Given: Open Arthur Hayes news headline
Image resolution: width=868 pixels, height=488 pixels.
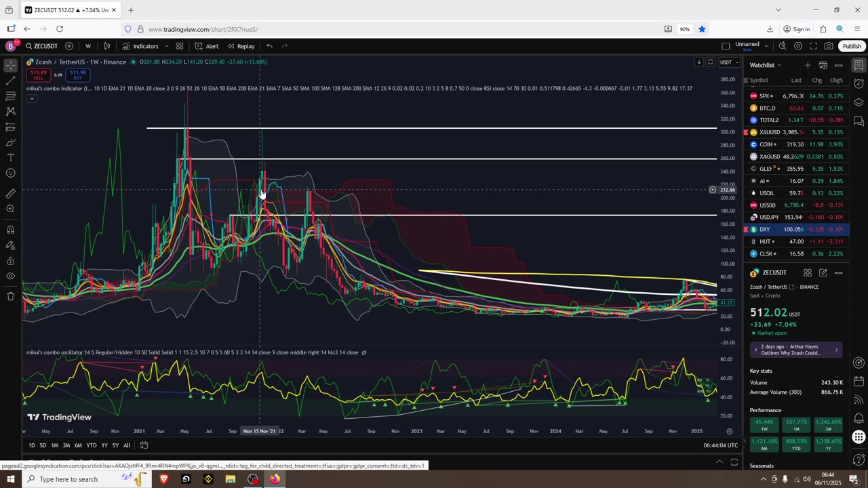Looking at the screenshot, I should 796,350.
